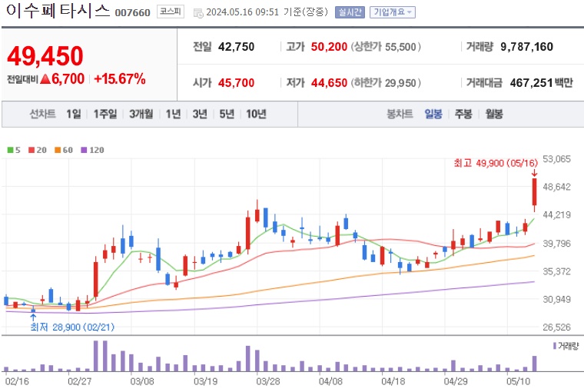This screenshot has height=392, width=584.
Task: Click the current price 49,450
Action: click(x=45, y=56)
